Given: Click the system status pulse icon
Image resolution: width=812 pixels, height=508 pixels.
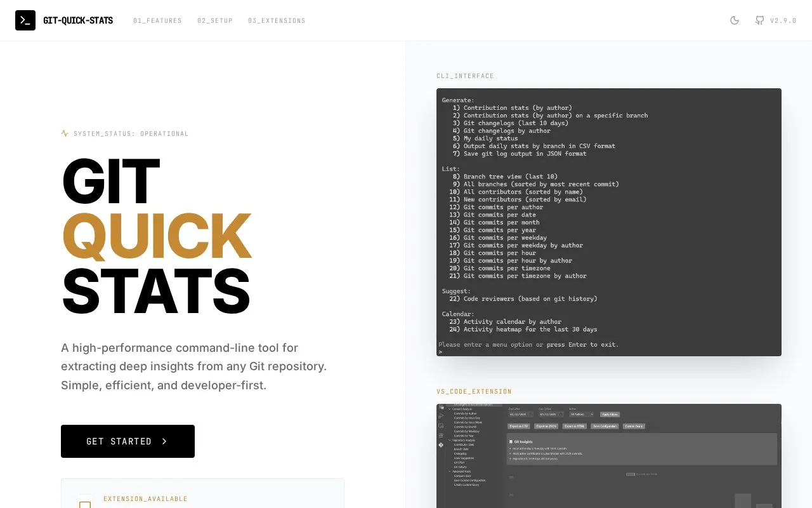Looking at the screenshot, I should click(65, 133).
